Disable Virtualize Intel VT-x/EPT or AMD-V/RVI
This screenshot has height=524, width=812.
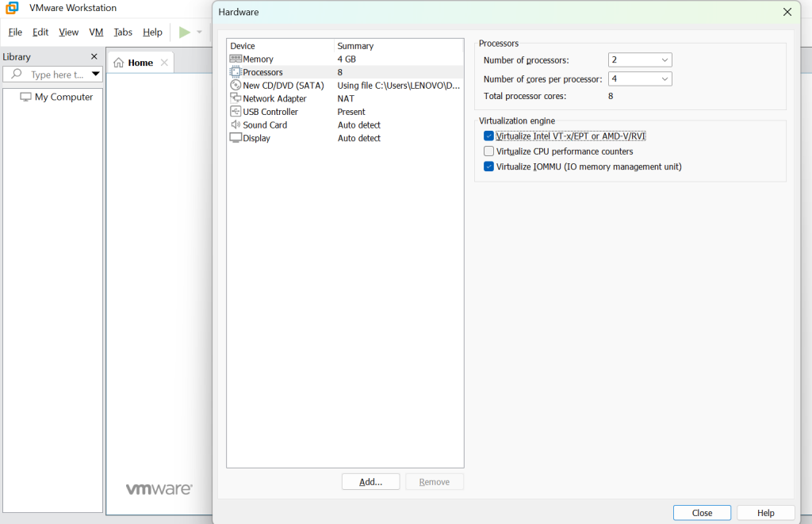click(488, 136)
